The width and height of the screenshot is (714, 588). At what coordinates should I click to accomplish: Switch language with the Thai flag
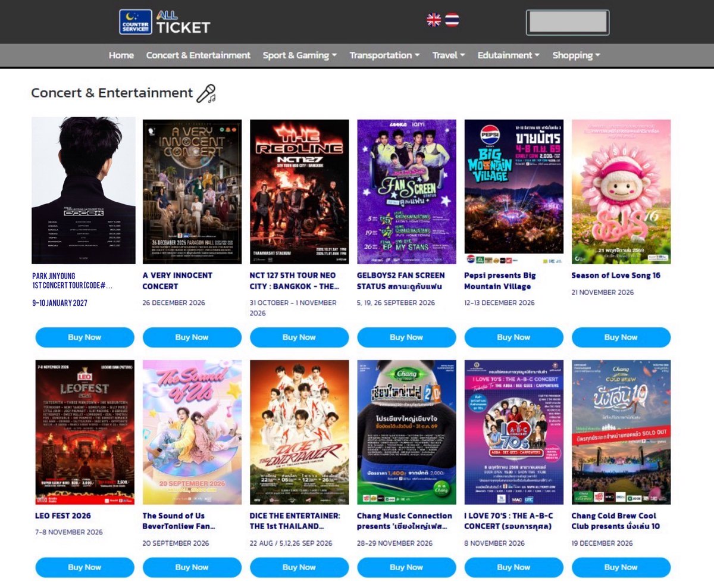[x=452, y=20]
